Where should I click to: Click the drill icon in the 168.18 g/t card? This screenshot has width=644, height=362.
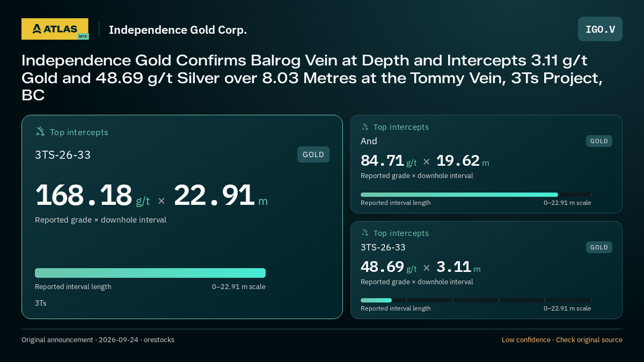click(x=40, y=132)
